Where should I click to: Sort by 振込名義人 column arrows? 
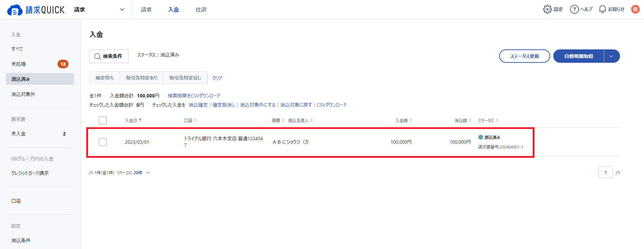coord(312,120)
